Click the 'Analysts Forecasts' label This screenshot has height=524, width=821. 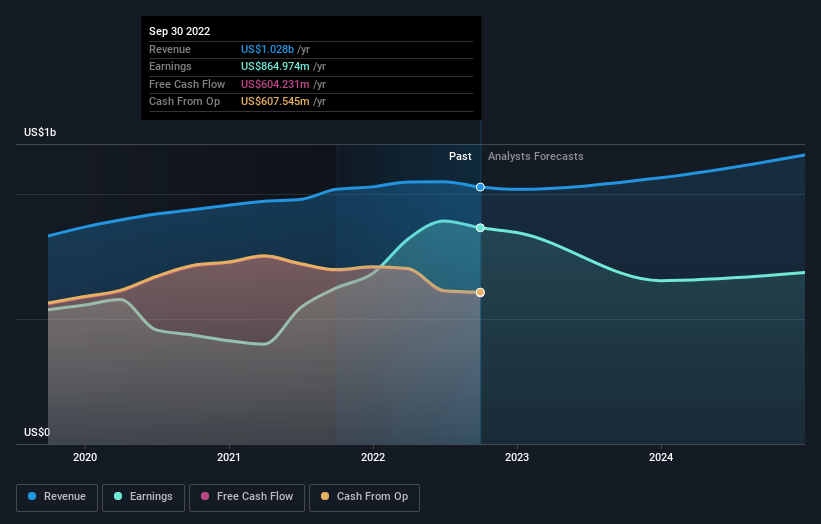tap(535, 156)
